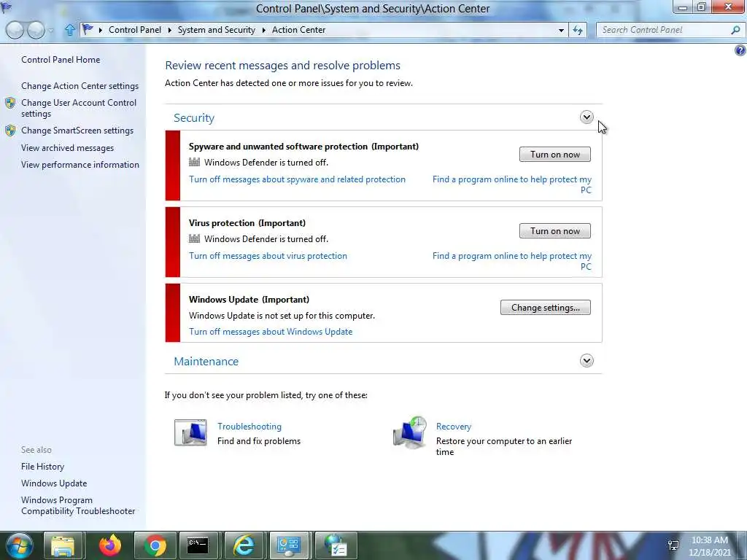Go up one level with the up arrow
Viewport: 747px width, 560px height.
69,30
